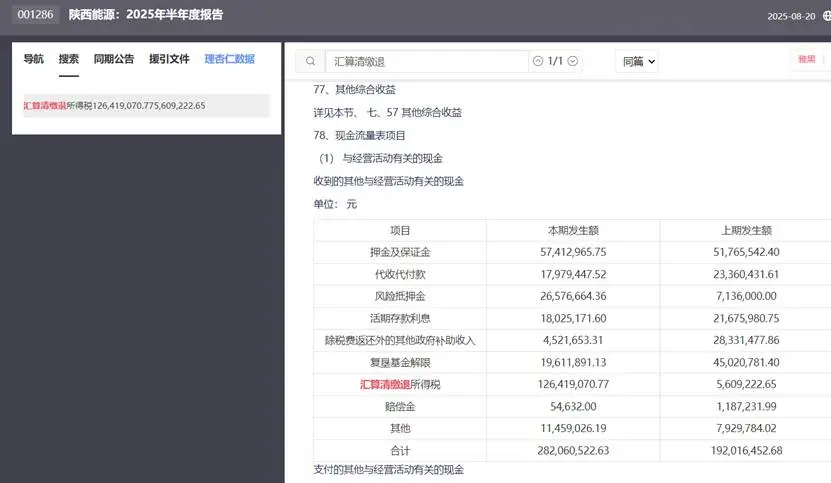Image resolution: width=831 pixels, height=483 pixels.
Task: Open the 同期公告 tab
Action: tap(114, 59)
